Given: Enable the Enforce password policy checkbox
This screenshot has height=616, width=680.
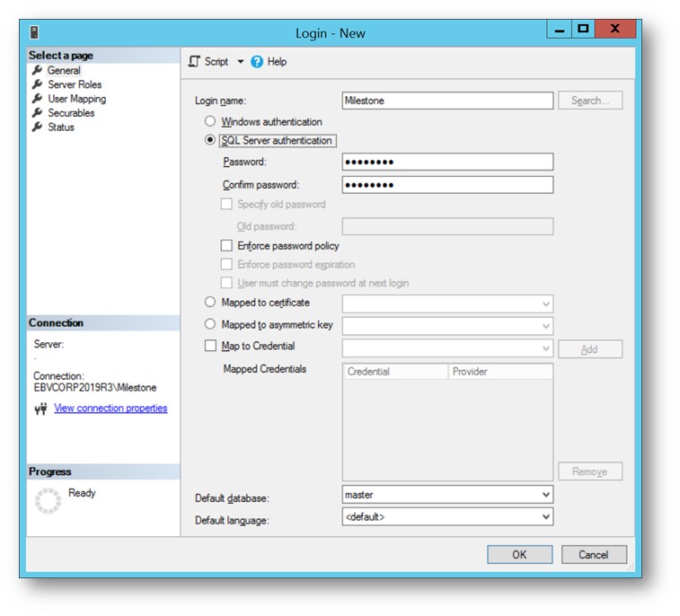Looking at the screenshot, I should 226,245.
